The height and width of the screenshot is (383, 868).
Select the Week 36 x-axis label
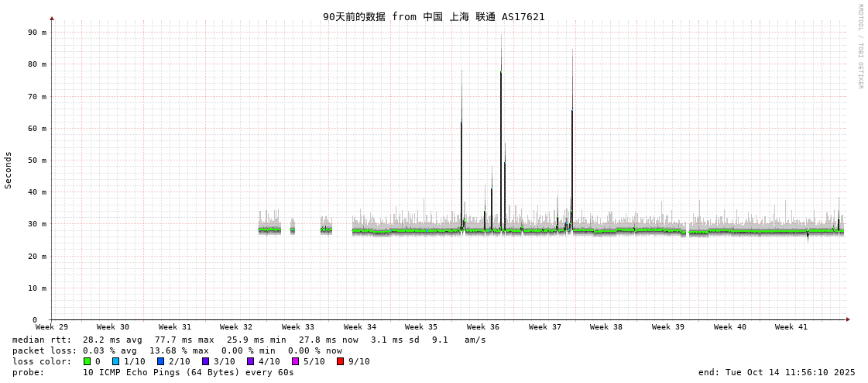coord(483,327)
